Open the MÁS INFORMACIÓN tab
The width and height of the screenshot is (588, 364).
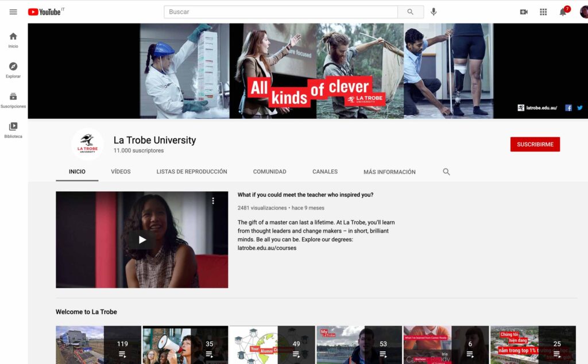pyautogui.click(x=389, y=172)
